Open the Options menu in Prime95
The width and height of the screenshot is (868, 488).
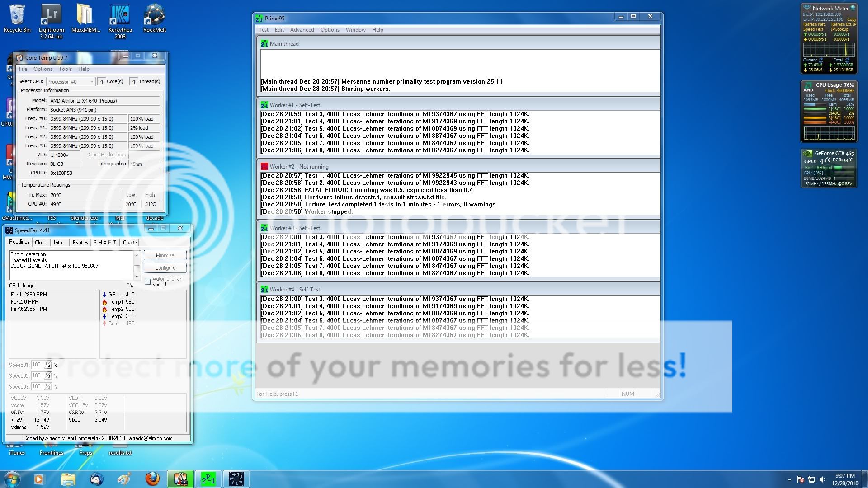(330, 30)
